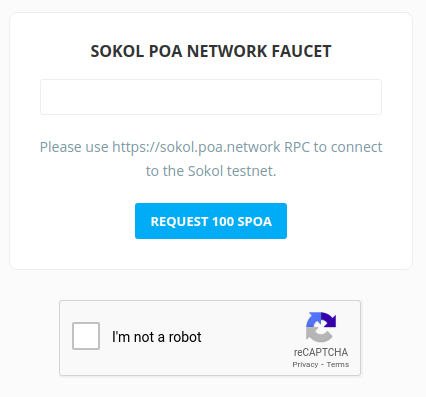Click the word SOKOL in the heading
The image size is (426, 397).
pos(117,51)
